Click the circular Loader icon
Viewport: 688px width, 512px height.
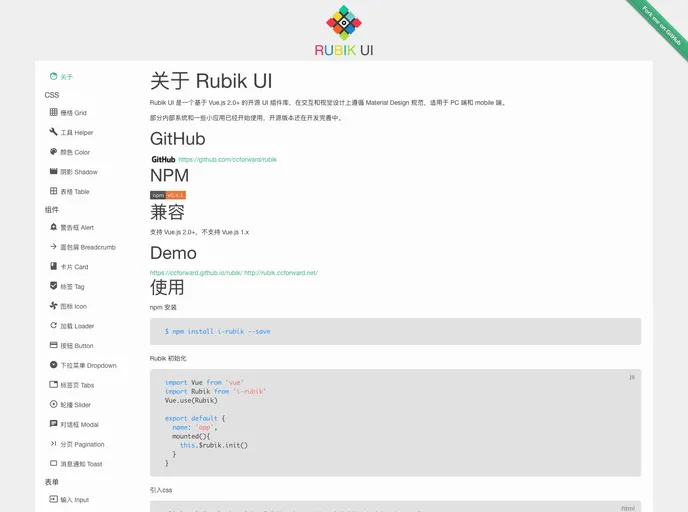pyautogui.click(x=54, y=326)
